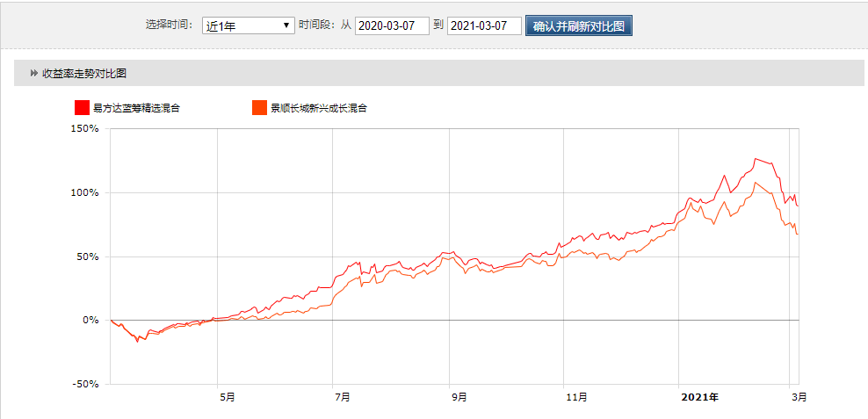Viewport: 868px width, 419px height.
Task: Open the 近1年 time range dropdown
Action: [x=246, y=25]
